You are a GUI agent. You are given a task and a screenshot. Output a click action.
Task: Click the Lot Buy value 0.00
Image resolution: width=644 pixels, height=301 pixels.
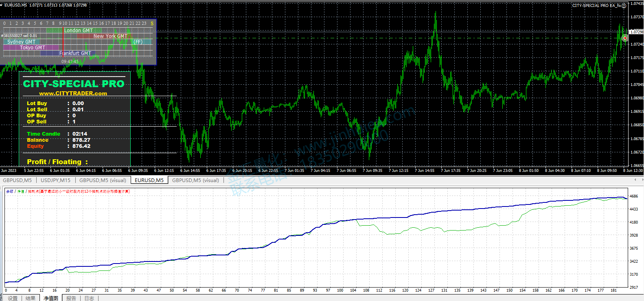click(x=78, y=103)
